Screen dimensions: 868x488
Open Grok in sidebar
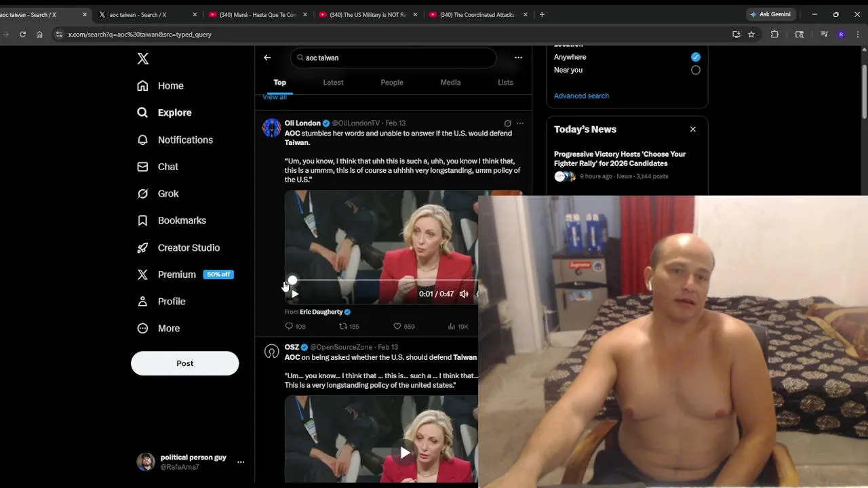[158, 193]
